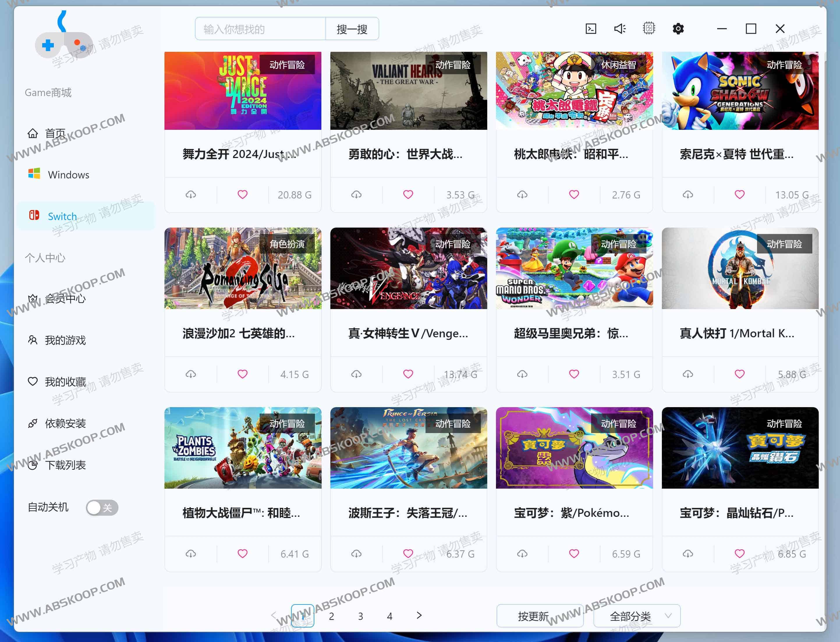
Task: Open settings with the gear icon
Action: (x=678, y=28)
